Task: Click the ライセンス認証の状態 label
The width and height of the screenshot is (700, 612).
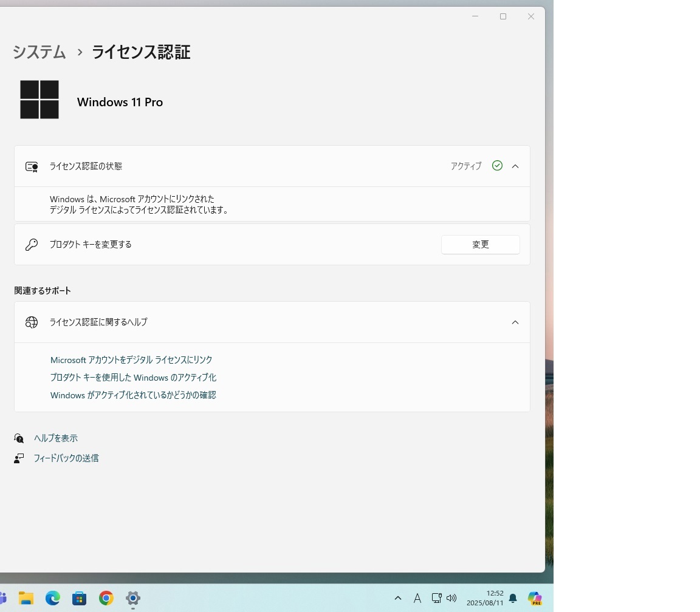Action: click(x=86, y=166)
